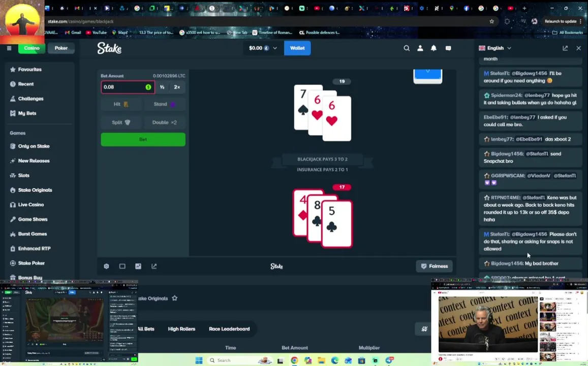This screenshot has height=366, width=588.
Task: Click the pop-out game icon
Action: [x=154, y=266]
